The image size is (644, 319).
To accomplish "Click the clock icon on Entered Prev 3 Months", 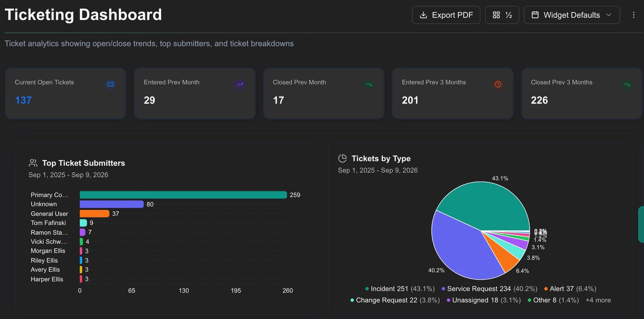I will (x=498, y=84).
